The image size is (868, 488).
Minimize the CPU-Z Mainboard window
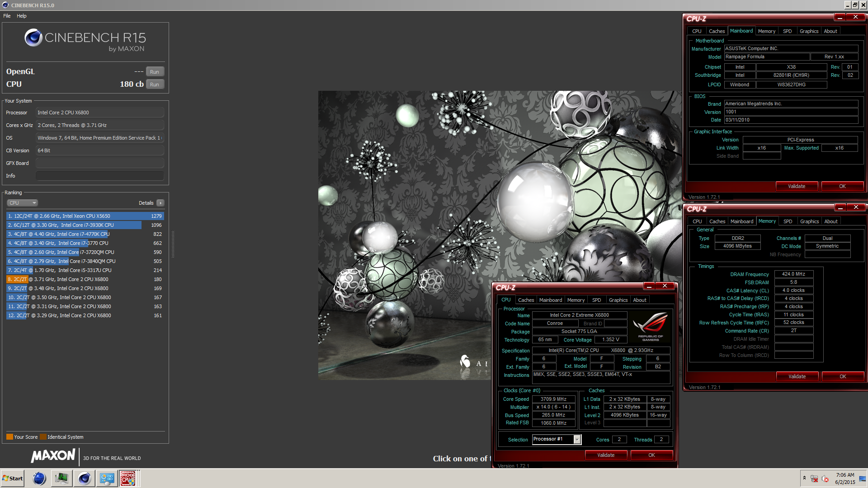[x=840, y=17]
